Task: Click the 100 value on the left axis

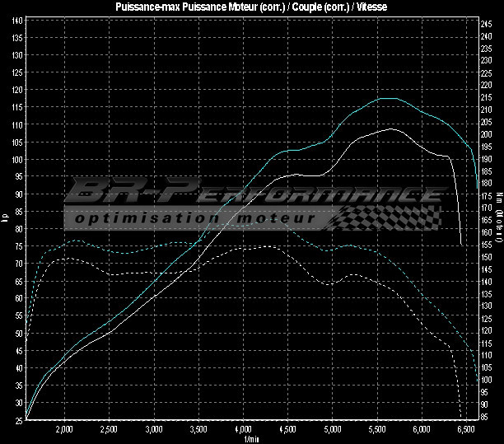Action: coord(16,159)
